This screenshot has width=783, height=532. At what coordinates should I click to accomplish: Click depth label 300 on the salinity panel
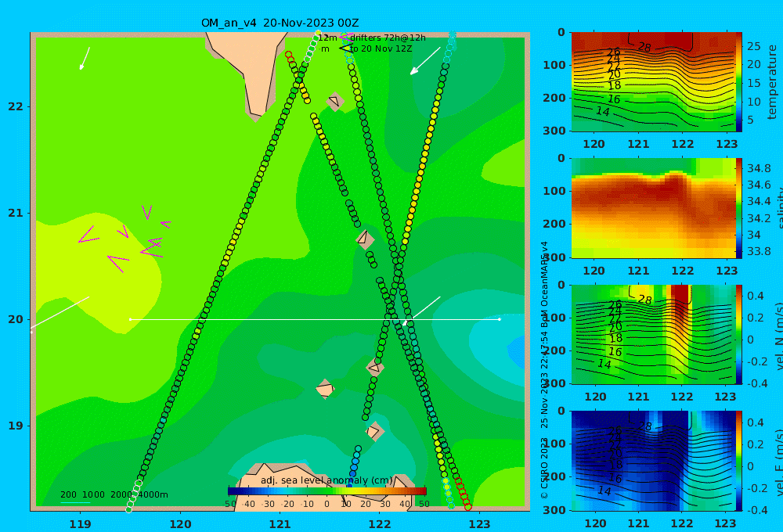click(x=554, y=257)
